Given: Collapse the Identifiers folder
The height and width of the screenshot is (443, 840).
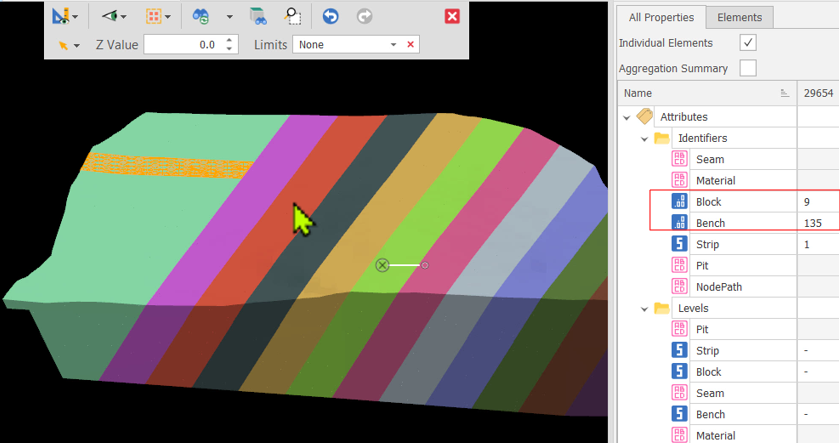Looking at the screenshot, I should (645, 139).
